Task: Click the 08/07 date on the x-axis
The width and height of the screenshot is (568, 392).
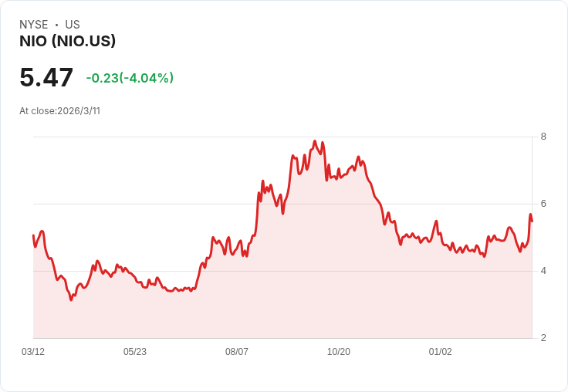Action: (237, 352)
